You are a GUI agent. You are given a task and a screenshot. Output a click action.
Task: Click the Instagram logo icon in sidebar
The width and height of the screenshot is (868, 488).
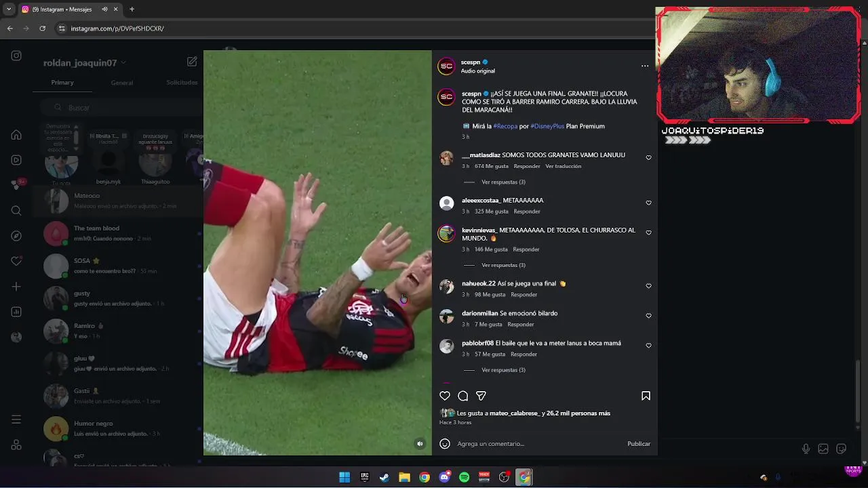tap(16, 56)
